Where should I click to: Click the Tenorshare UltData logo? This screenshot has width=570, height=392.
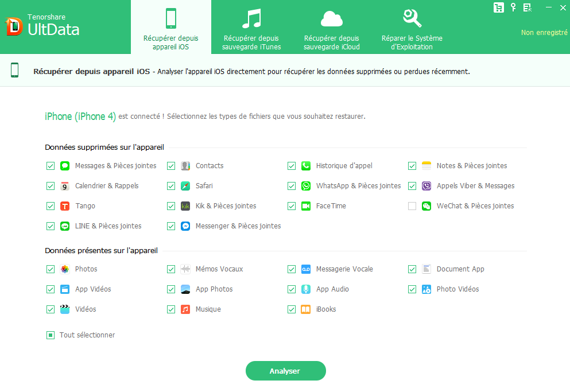(x=43, y=27)
